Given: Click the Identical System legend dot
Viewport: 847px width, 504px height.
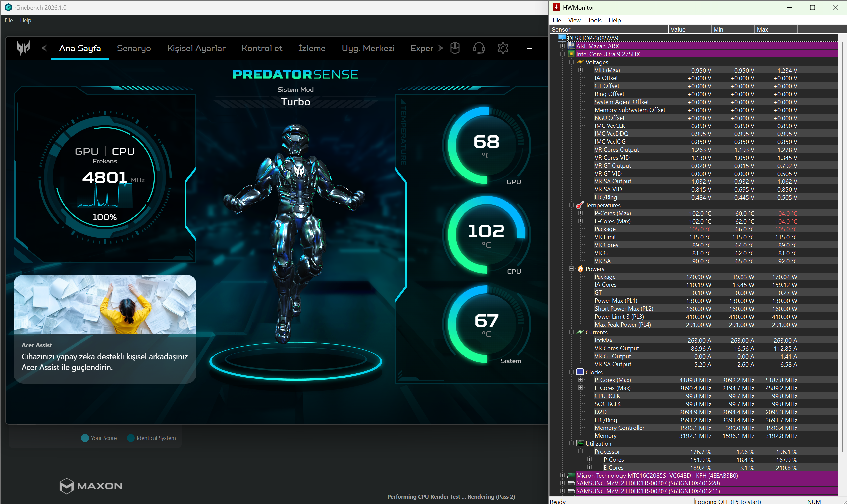Looking at the screenshot, I should coord(131,438).
